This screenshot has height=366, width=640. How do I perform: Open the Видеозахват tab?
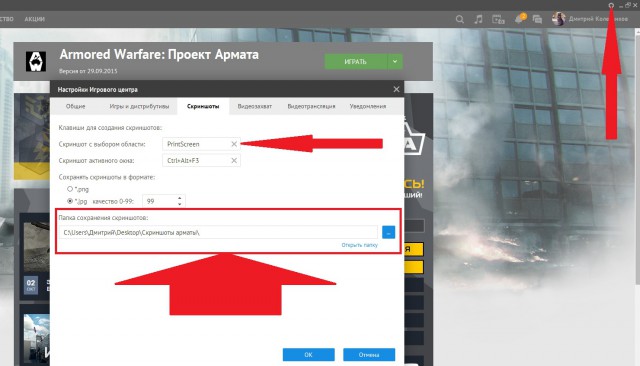click(255, 106)
